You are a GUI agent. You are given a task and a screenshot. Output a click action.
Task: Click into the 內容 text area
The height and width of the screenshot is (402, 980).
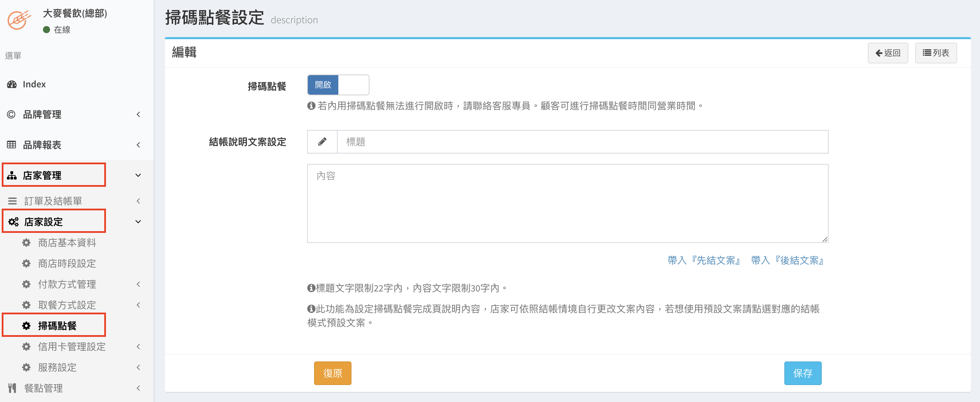(x=567, y=203)
